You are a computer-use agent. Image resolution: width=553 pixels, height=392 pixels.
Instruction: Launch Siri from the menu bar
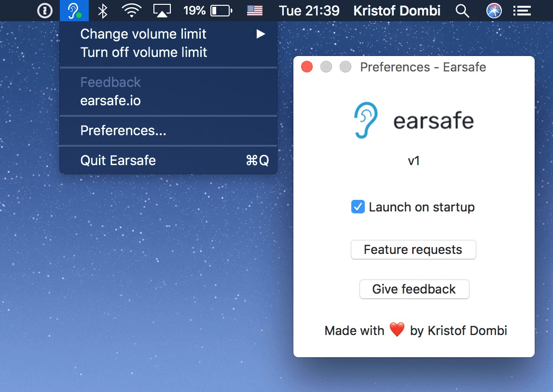pos(494,11)
